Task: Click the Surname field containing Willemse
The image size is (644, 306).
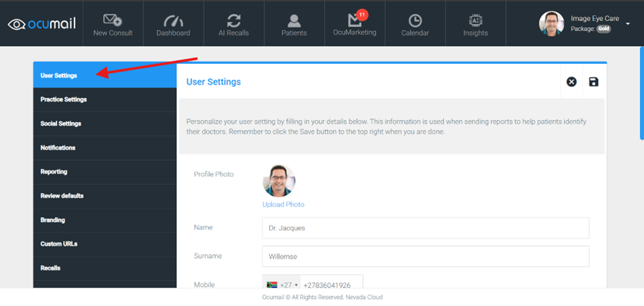Action: point(425,256)
